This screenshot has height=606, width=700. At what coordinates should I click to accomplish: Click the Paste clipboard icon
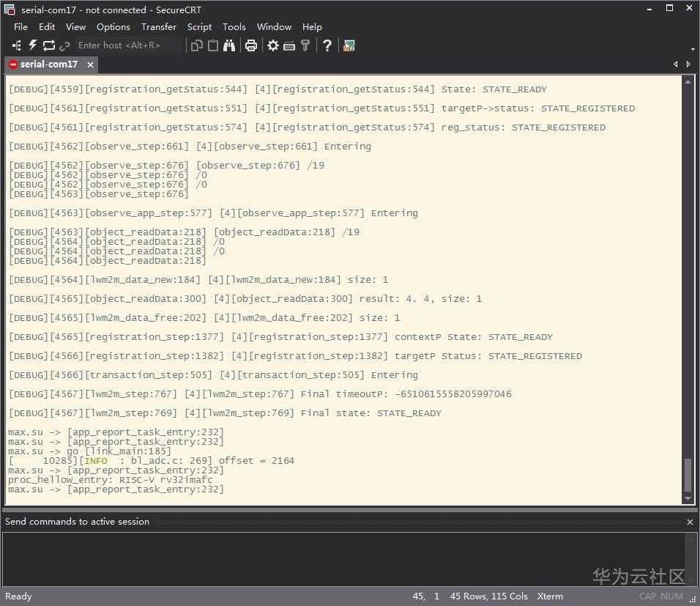213,45
